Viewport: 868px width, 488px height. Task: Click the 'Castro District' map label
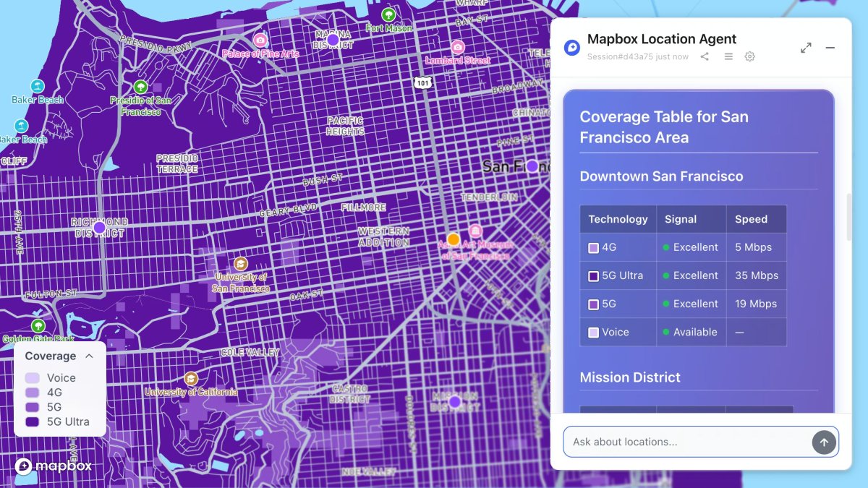pos(350,394)
